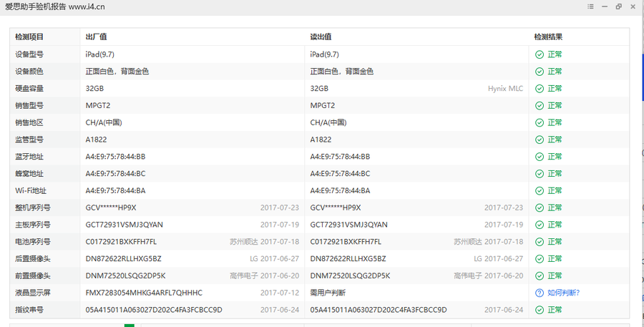Viewport: 644px width, 327px height.
Task: Click factory date 2017-07-23 in 整机序列号 row
Action: pos(280,208)
